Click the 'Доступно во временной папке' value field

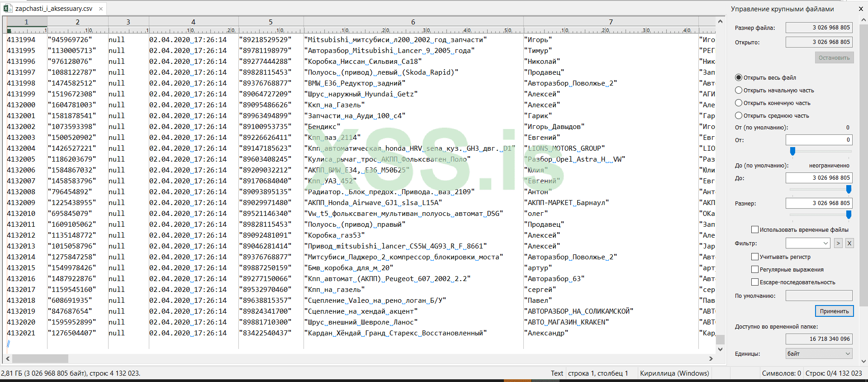(819, 339)
